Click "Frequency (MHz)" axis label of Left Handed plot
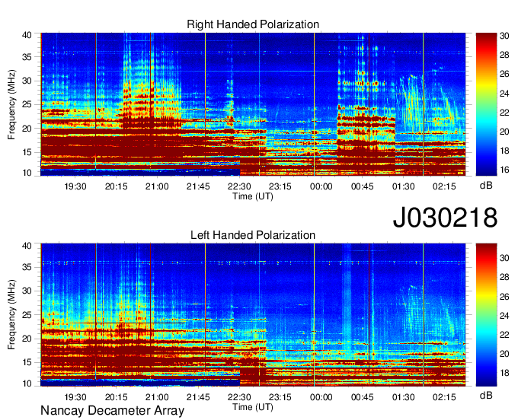518x420 pixels. 11,315
